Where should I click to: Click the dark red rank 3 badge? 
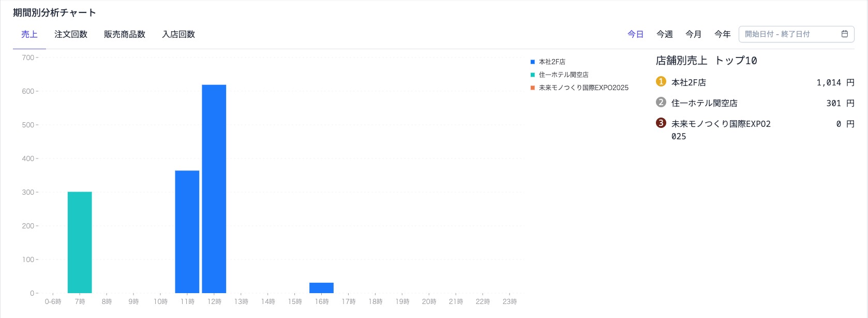click(x=661, y=123)
